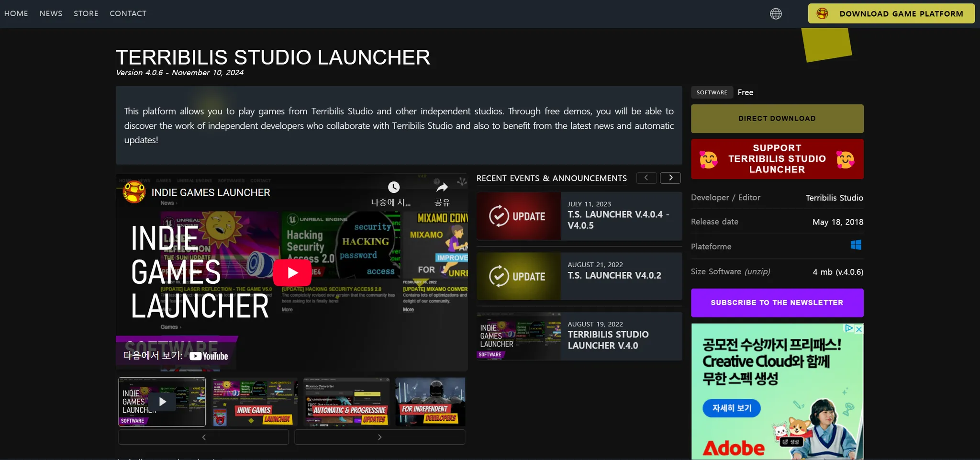Go to previous announcements page

646,178
